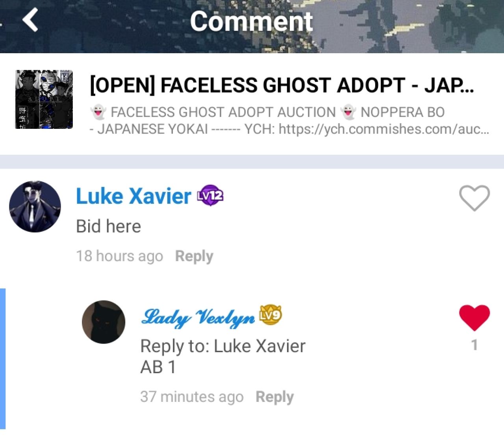Like Luke Xavier's comment with the heart
The height and width of the screenshot is (446, 504).
(474, 198)
